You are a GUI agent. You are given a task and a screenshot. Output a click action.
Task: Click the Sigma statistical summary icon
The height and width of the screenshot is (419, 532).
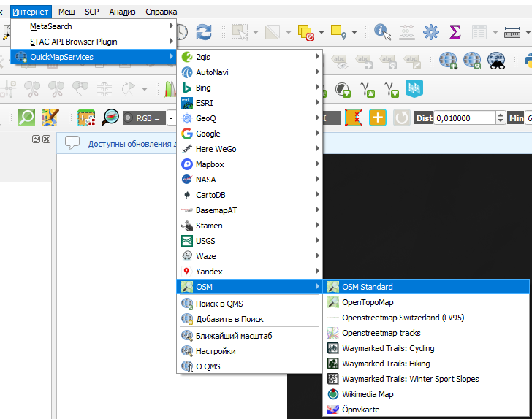pos(455,32)
